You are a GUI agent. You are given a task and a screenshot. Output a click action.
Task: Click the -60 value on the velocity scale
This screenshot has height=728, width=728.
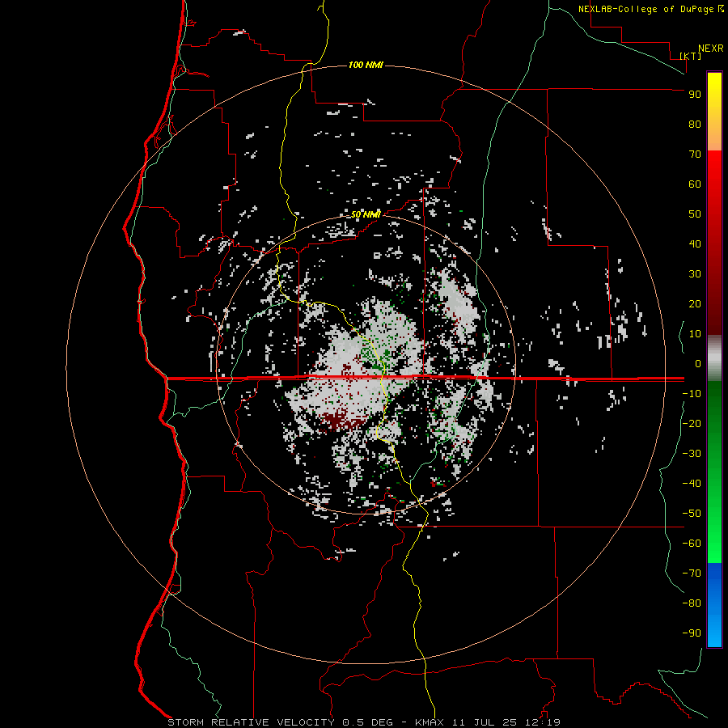click(x=692, y=544)
